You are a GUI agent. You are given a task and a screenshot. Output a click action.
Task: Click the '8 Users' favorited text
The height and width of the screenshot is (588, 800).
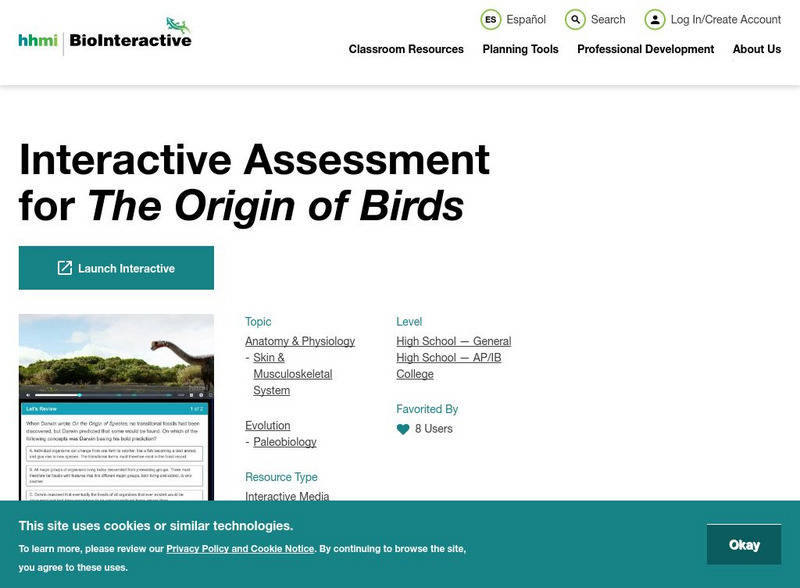(434, 429)
